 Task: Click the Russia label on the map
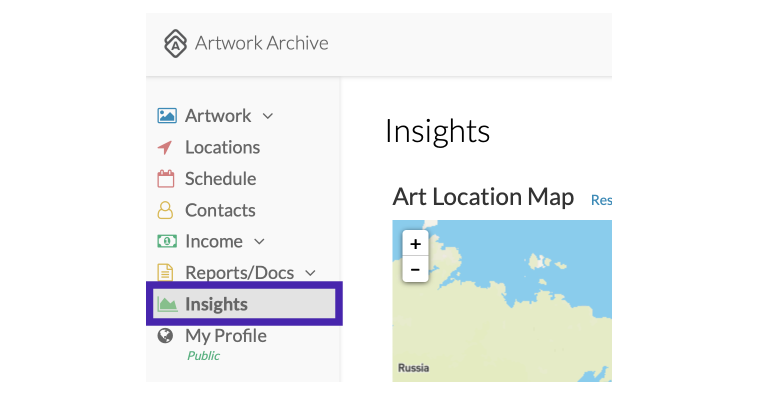(x=413, y=368)
